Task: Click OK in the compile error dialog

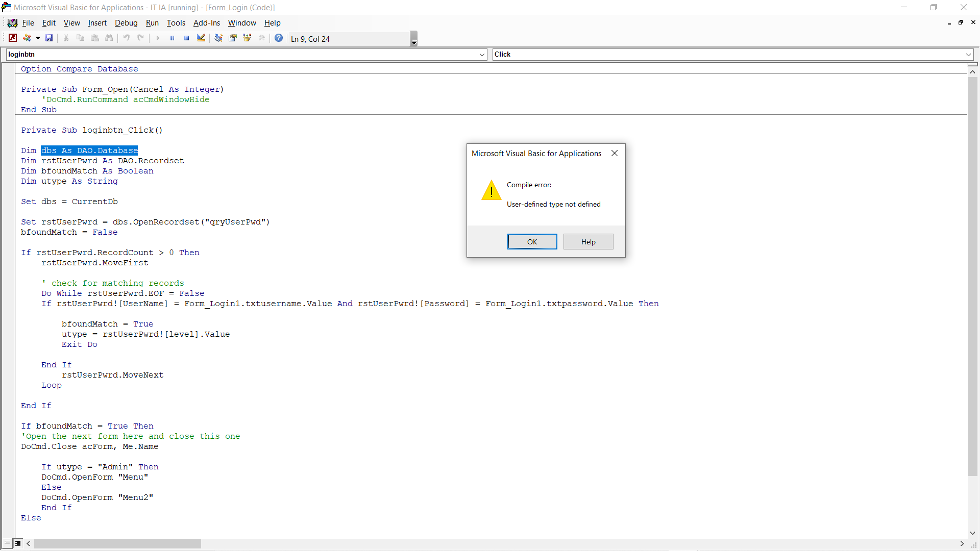Action: click(x=532, y=242)
